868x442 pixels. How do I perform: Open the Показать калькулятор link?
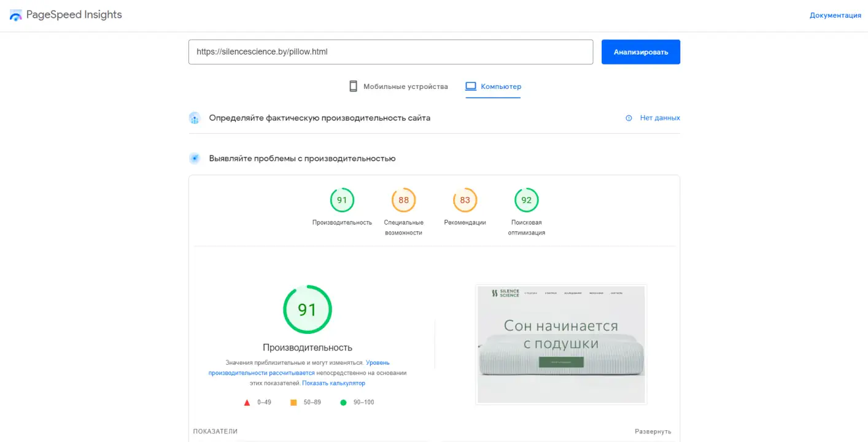(x=333, y=383)
